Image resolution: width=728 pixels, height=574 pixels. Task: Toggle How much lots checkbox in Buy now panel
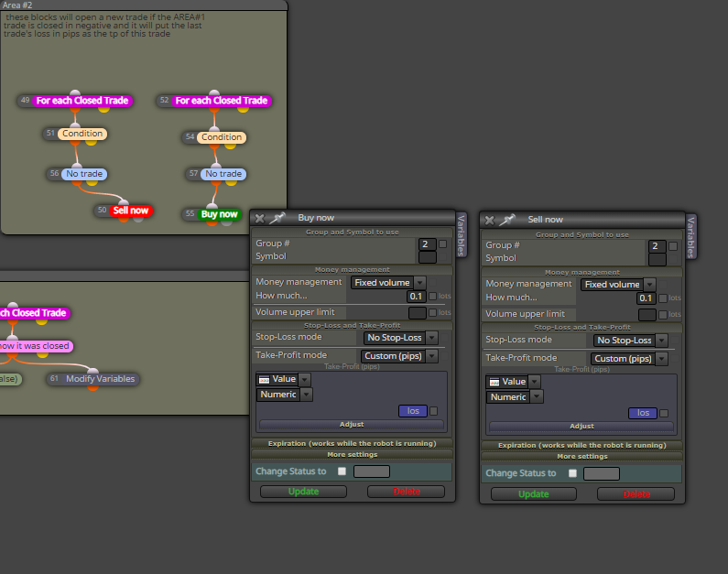433,296
